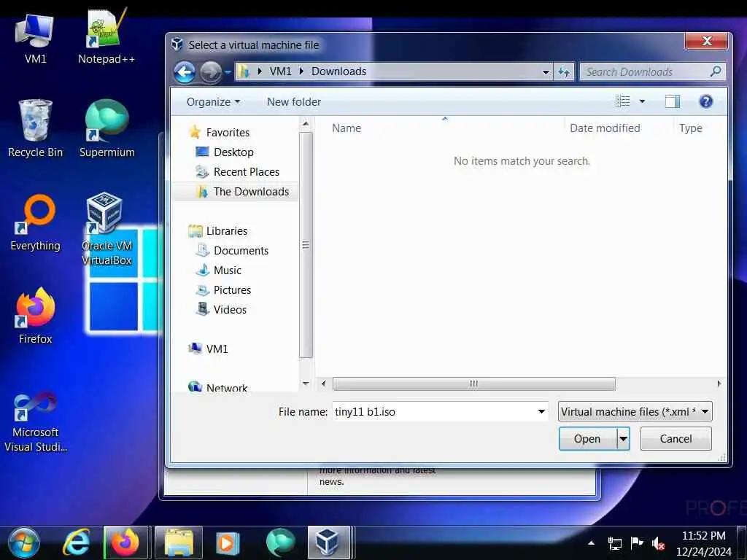Viewport: 747px width, 560px height.
Task: Click the Open button
Action: [588, 438]
